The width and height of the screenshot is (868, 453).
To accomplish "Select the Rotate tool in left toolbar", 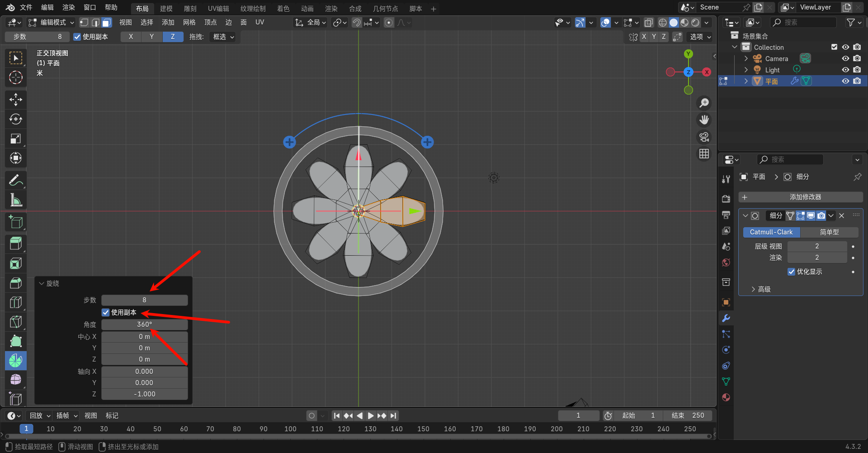I will pos(16,119).
